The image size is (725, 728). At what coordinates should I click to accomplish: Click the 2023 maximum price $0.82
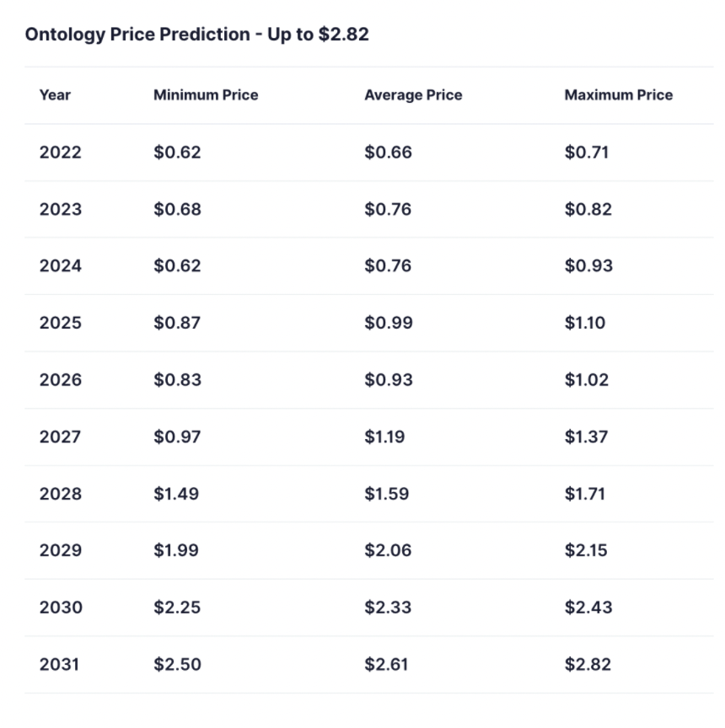point(588,209)
